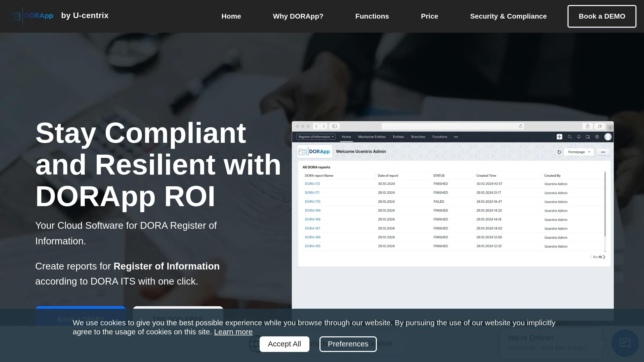The height and width of the screenshot is (362, 644).
Task: Click the browser forward arrow in the app preview
Action: 324,126
